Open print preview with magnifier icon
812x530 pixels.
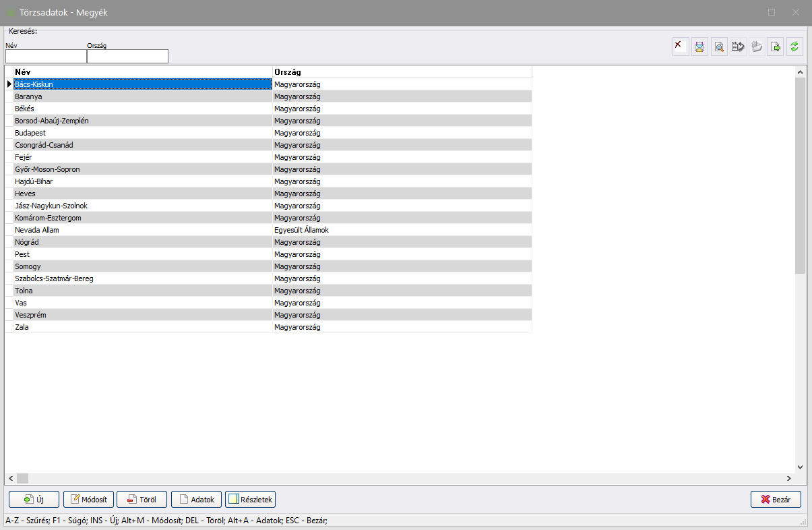coord(719,47)
